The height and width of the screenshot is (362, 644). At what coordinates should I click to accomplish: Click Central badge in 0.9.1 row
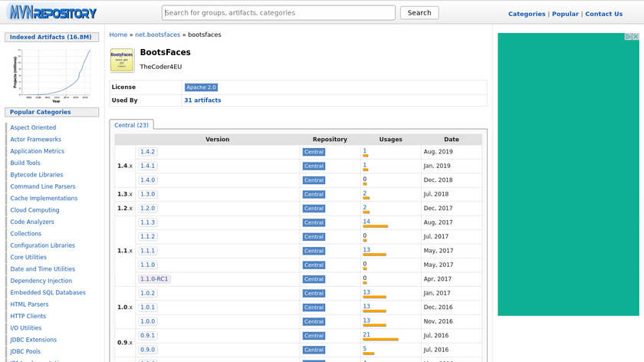point(314,336)
